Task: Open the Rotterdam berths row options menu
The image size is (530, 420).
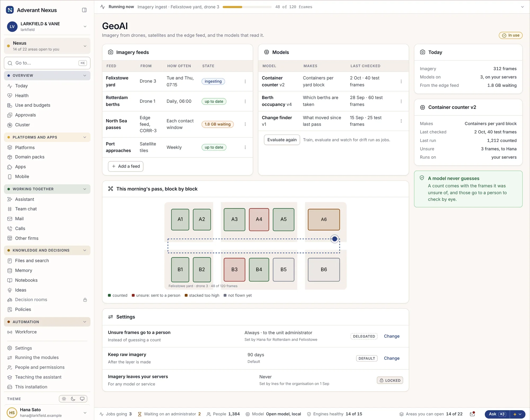Action: (245, 101)
